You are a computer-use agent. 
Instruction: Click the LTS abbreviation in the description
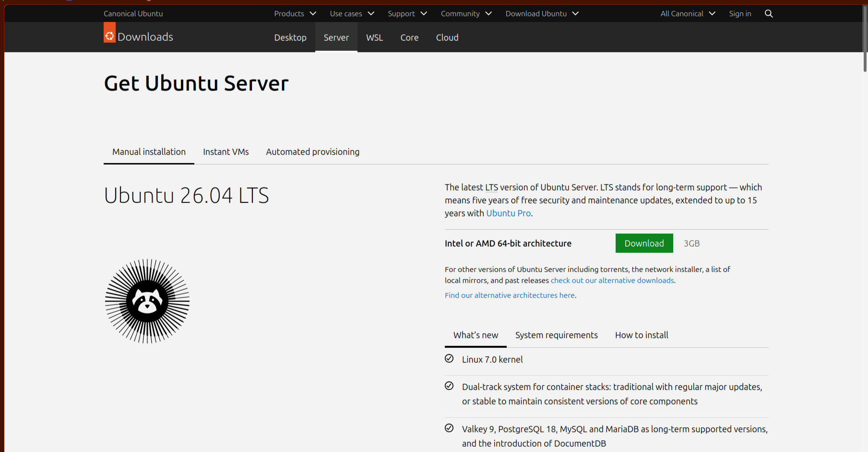tap(491, 187)
